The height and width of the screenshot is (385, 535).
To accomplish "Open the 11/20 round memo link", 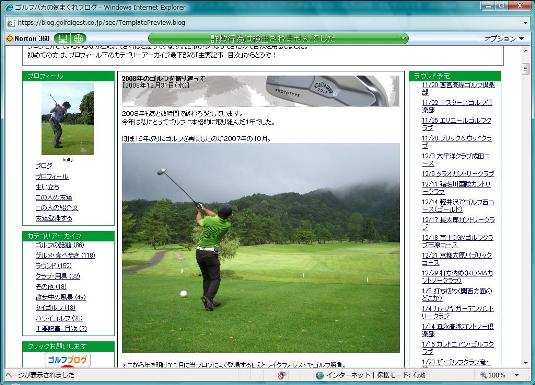I will pos(458,88).
